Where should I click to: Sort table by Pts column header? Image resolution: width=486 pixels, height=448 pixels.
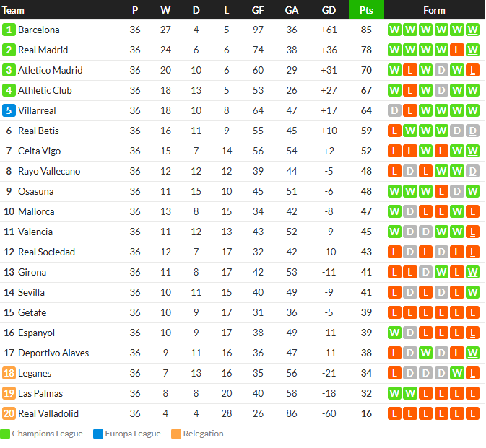coord(366,10)
